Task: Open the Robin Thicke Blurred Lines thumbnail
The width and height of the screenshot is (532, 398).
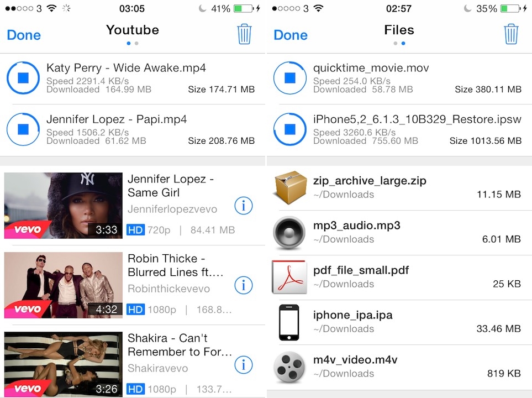Action: coord(64,285)
